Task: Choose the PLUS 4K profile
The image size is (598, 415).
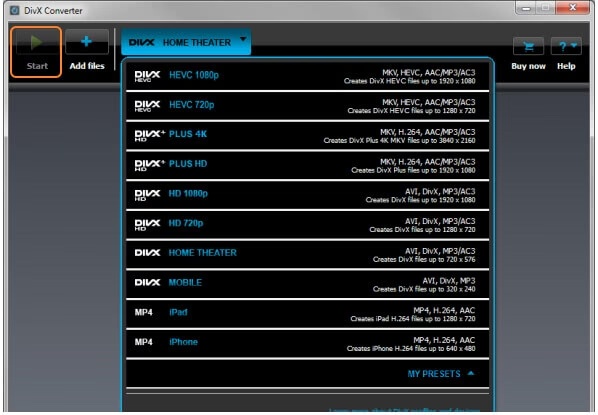Action: click(307, 135)
